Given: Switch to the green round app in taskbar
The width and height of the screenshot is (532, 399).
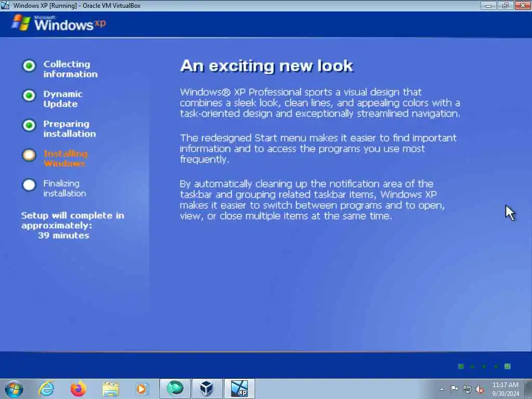Looking at the screenshot, I should click(175, 389).
